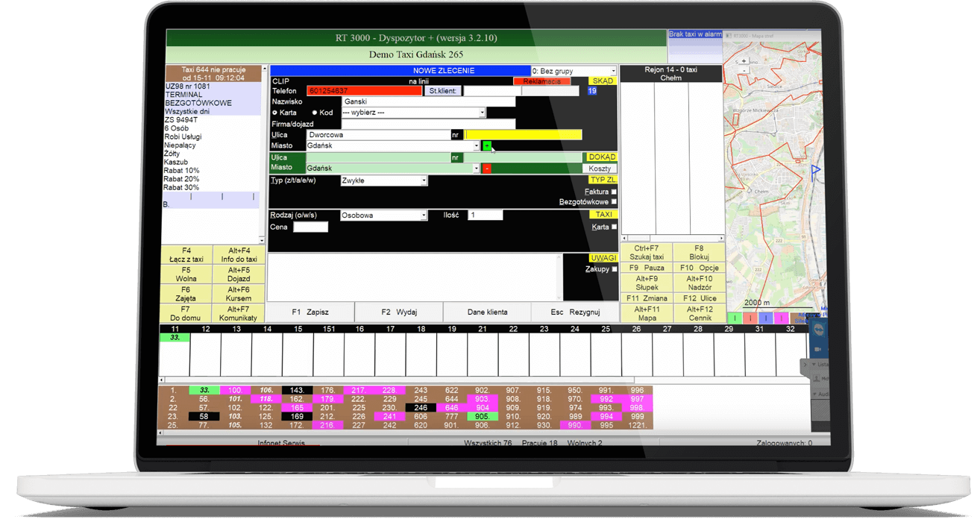Image resolution: width=980 pixels, height=519 pixels.
Task: Open Alt+F12 Cennik
Action: 699,313
